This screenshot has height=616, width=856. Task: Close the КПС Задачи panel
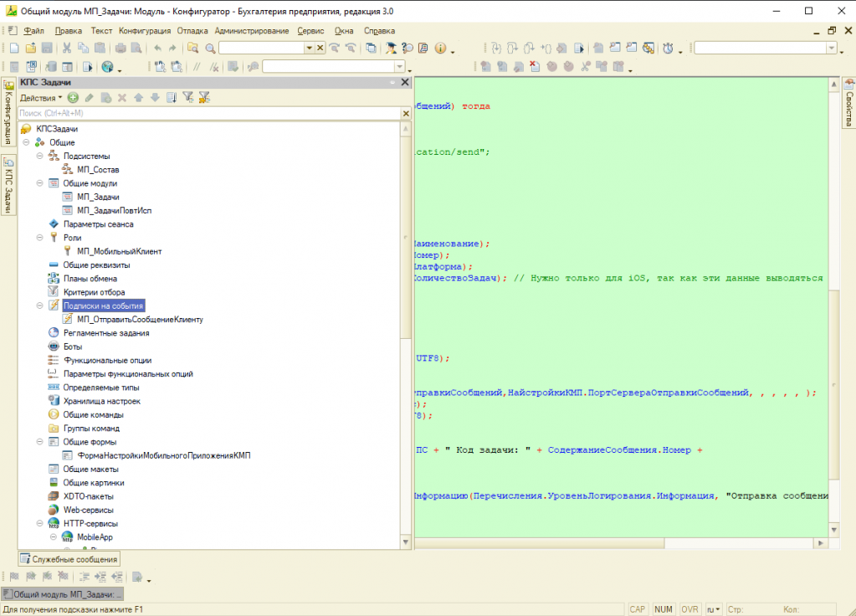405,82
